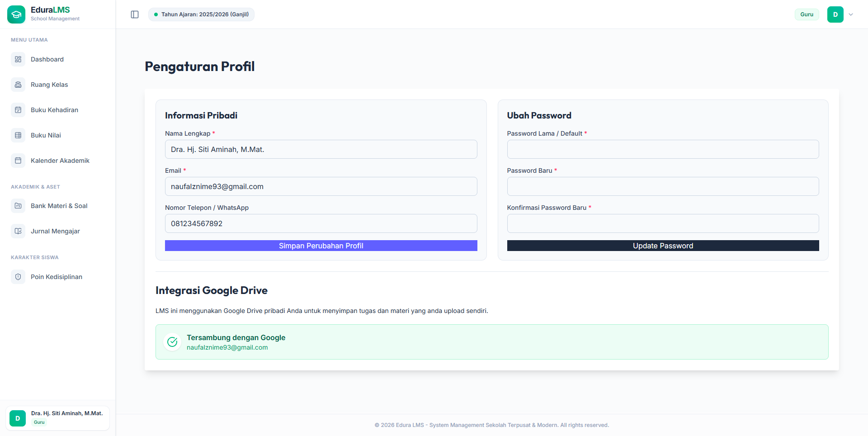Image resolution: width=868 pixels, height=436 pixels.
Task: Click the Poin Kedisiplinan shield icon
Action: pyautogui.click(x=18, y=277)
